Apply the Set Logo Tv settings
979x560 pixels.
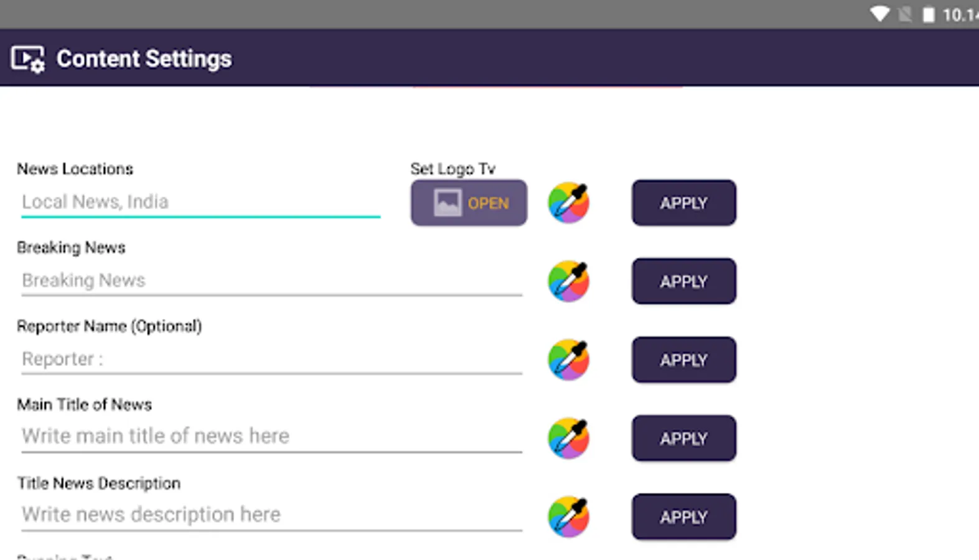[683, 203]
